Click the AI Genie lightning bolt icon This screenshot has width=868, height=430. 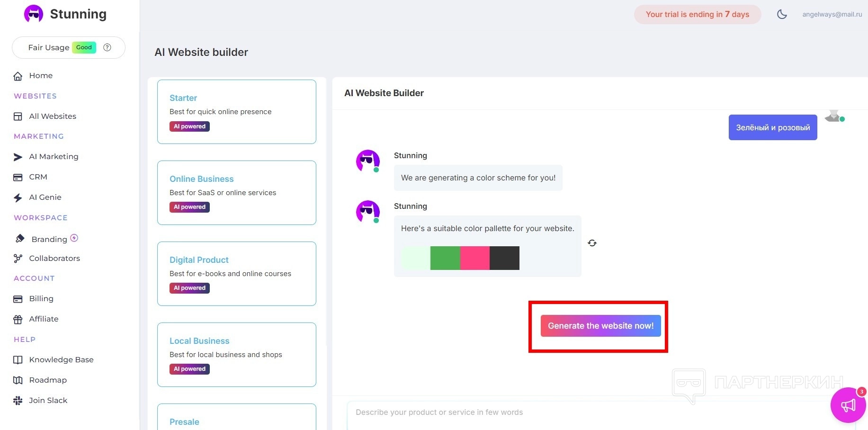pos(18,197)
